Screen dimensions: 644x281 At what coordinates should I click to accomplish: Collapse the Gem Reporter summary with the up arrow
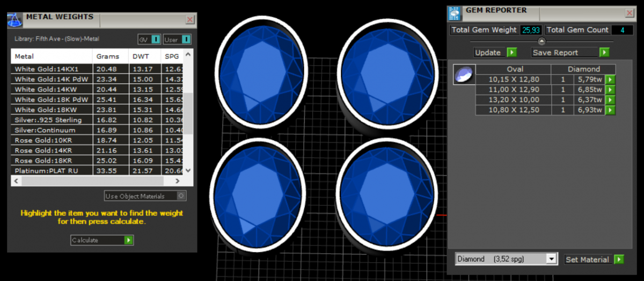(x=541, y=41)
